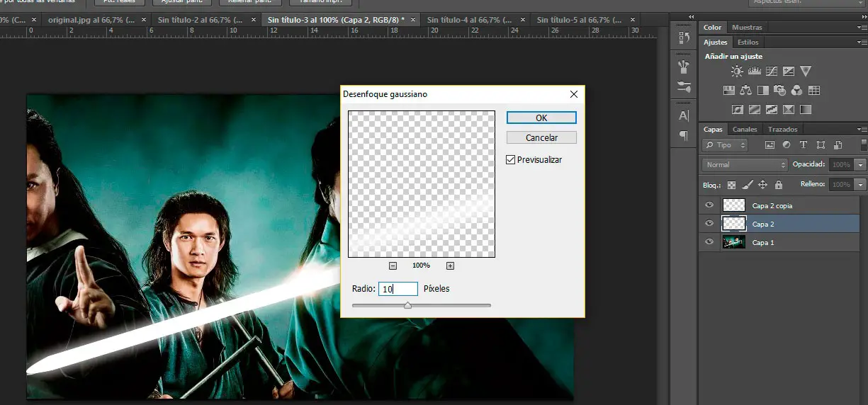Open the Paragraph panel icon

[x=684, y=135]
